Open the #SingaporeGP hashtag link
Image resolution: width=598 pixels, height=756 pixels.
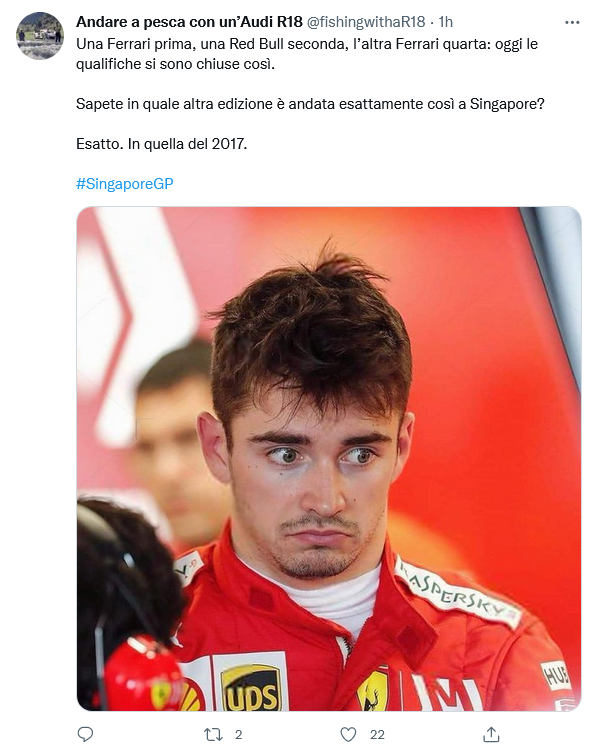point(124,184)
